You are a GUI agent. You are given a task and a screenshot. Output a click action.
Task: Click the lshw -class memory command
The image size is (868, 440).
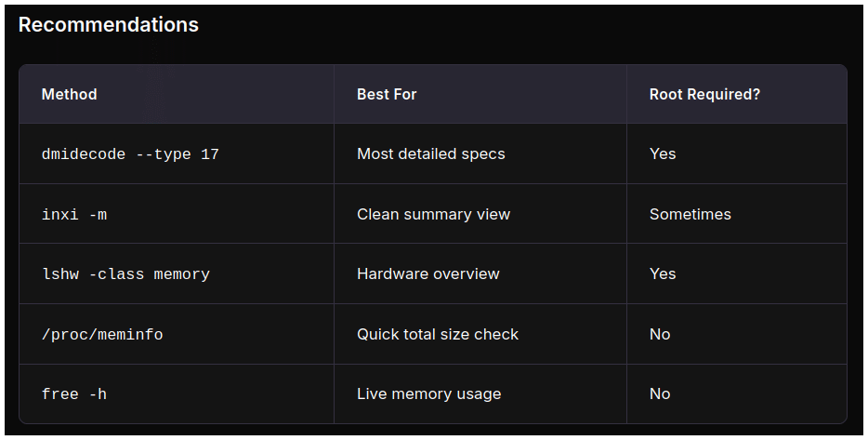pos(125,274)
